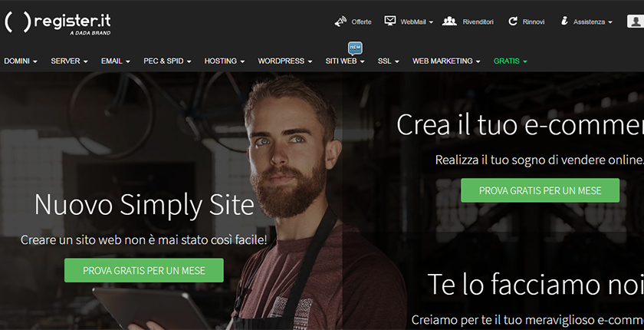Click the NEW badge above Siti Web
The image size is (644, 330).
355,48
